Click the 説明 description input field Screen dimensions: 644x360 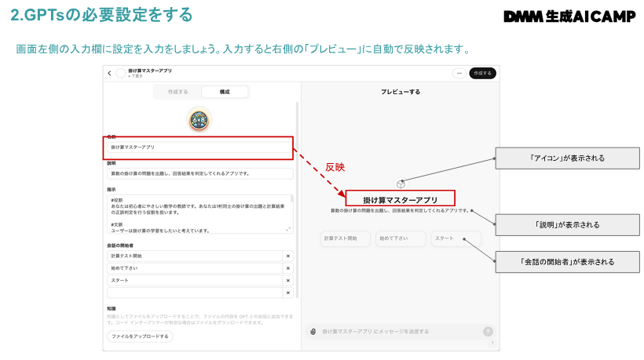point(199,173)
